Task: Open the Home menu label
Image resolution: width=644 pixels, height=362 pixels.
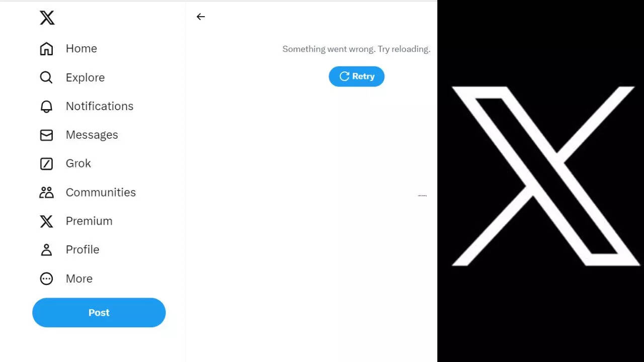Action: point(82,49)
